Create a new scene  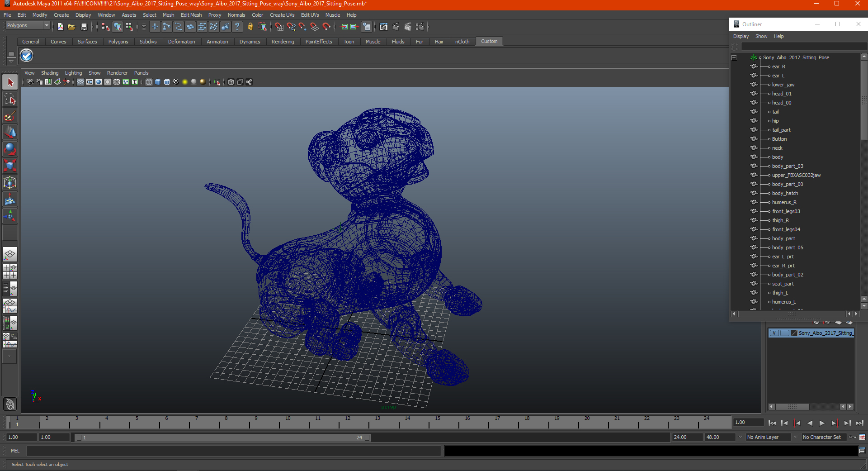pyautogui.click(x=60, y=27)
